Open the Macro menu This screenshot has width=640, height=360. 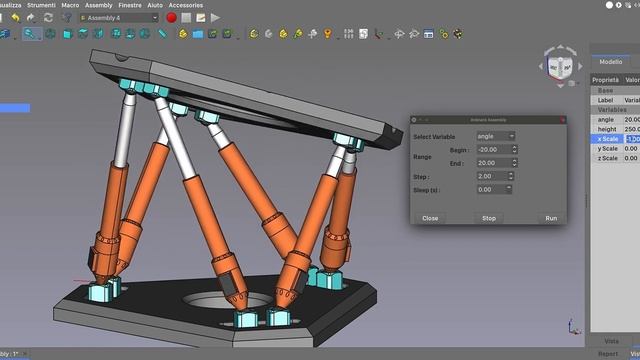(x=70, y=5)
